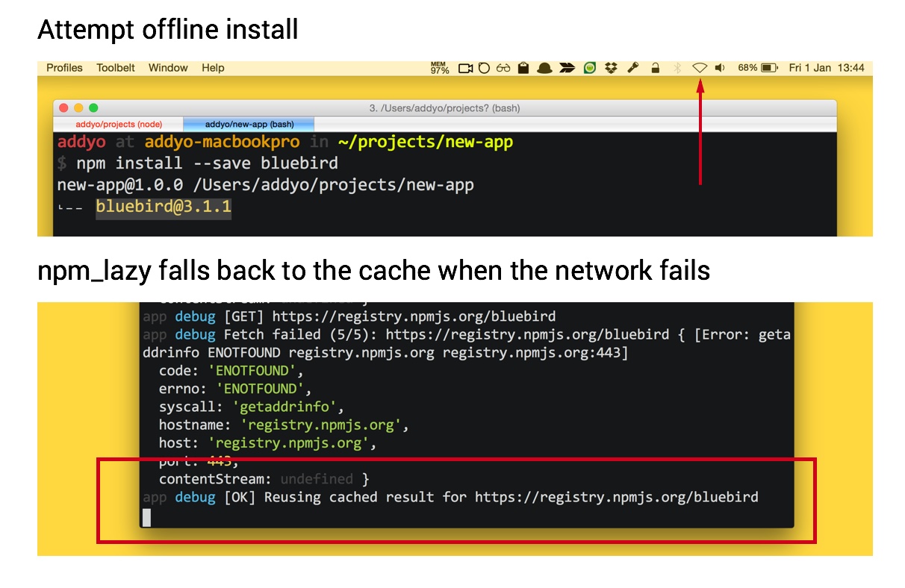Click the 68% battery indicator
The image size is (905, 588).
[758, 68]
